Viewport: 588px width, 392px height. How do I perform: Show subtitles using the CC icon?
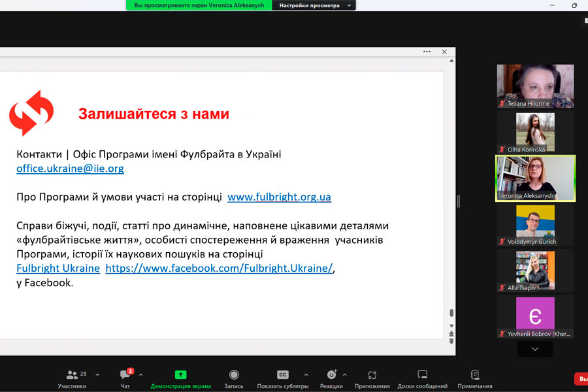click(x=283, y=374)
